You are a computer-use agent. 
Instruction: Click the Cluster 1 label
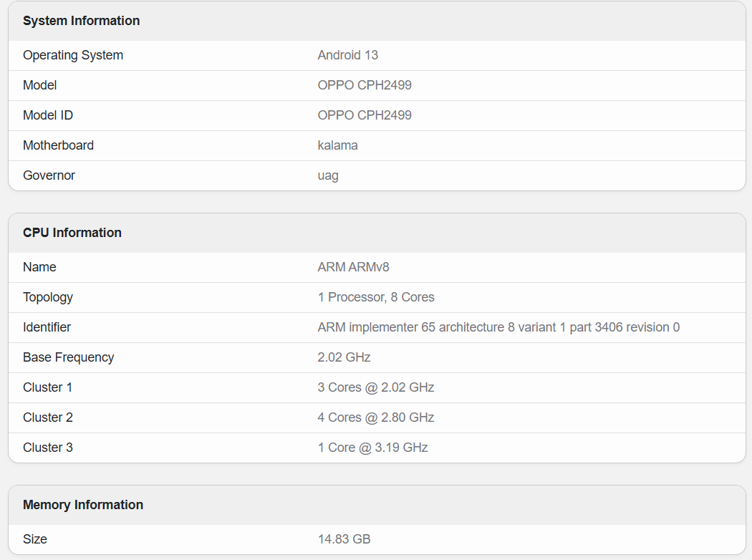coord(47,387)
